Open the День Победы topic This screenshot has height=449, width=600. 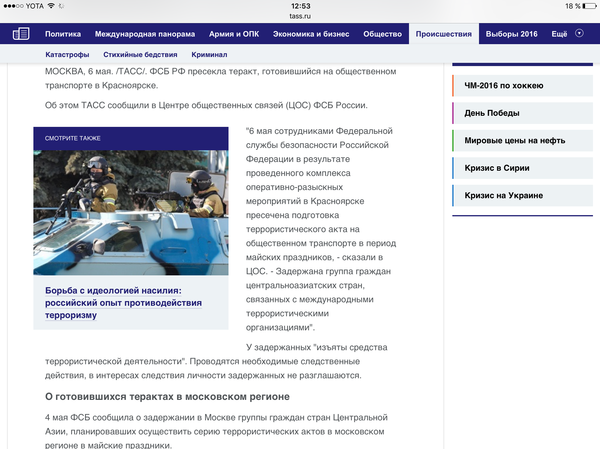[x=523, y=113]
